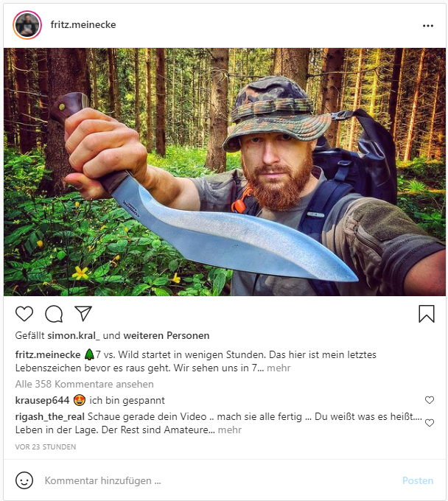The width and height of the screenshot is (448, 501).
Task: Like the post with the heart icon
Action: point(24,314)
